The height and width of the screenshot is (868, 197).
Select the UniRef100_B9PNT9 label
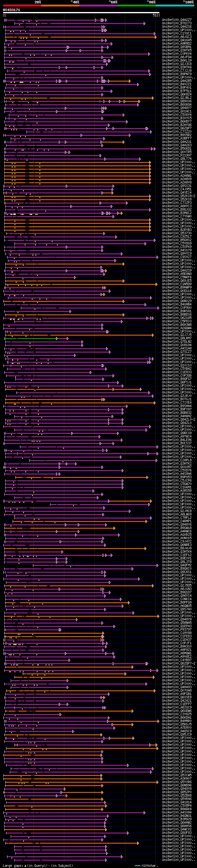tap(177, 74)
